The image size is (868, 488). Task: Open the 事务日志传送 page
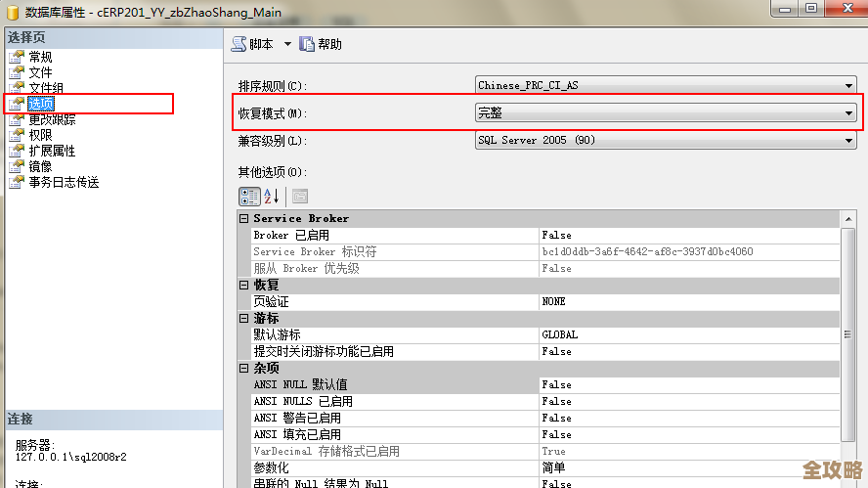[x=64, y=182]
